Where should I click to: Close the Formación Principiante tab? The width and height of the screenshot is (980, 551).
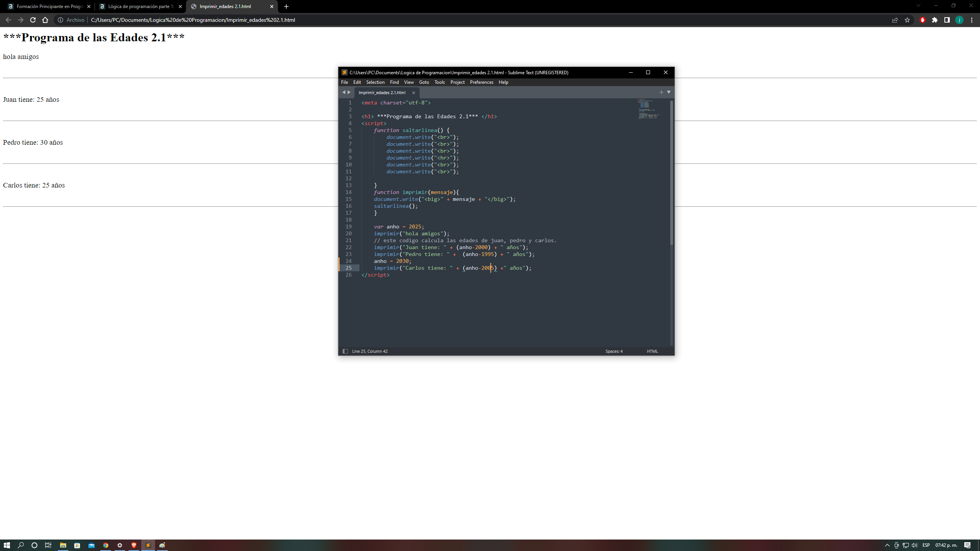click(x=89, y=7)
